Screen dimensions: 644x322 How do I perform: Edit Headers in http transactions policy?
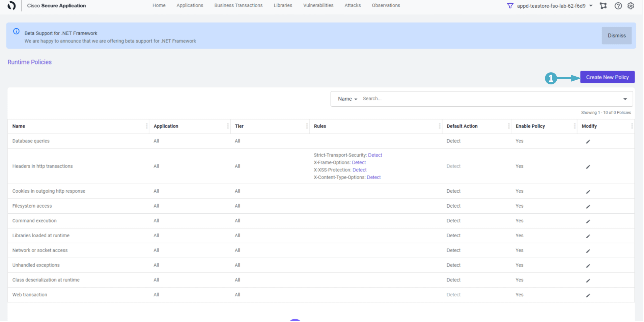click(588, 167)
